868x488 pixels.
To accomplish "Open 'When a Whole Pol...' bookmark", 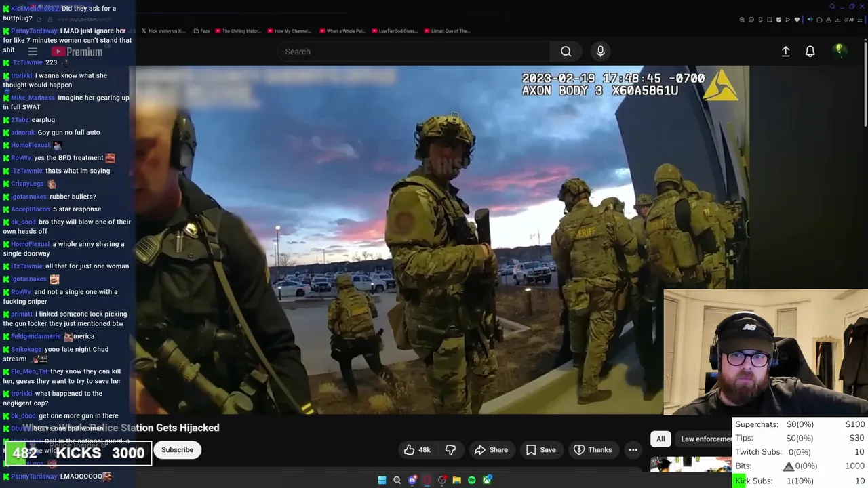I will pos(342,30).
